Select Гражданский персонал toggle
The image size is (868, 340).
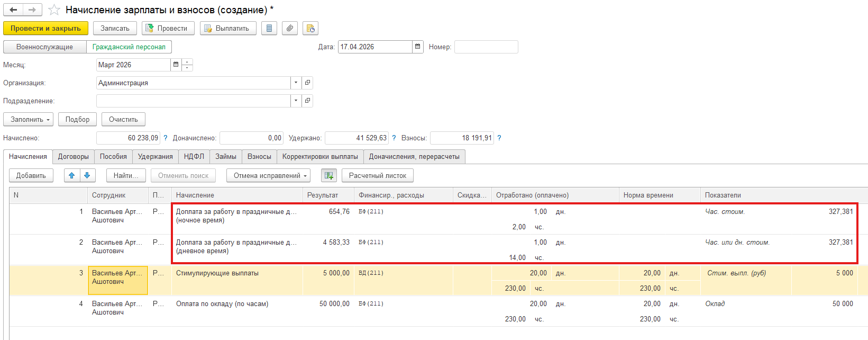click(129, 47)
